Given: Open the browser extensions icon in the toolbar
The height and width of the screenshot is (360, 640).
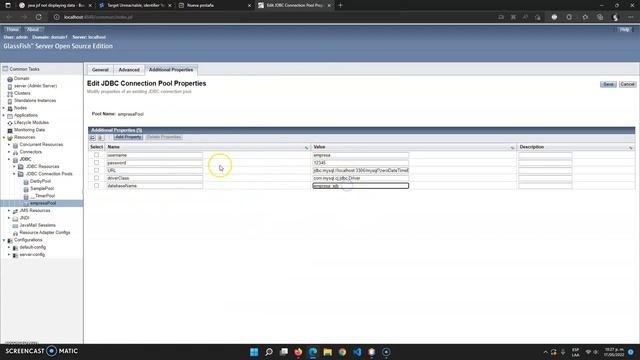Looking at the screenshot, I should (x=569, y=17).
